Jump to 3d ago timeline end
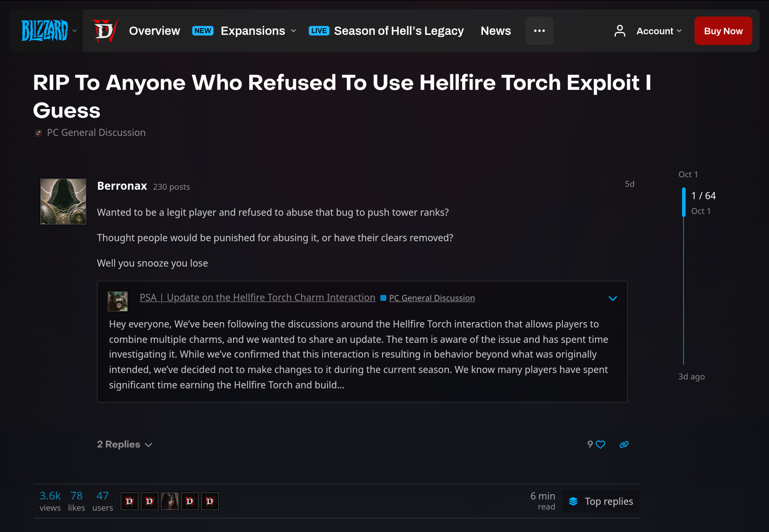The width and height of the screenshot is (769, 532). tap(691, 377)
